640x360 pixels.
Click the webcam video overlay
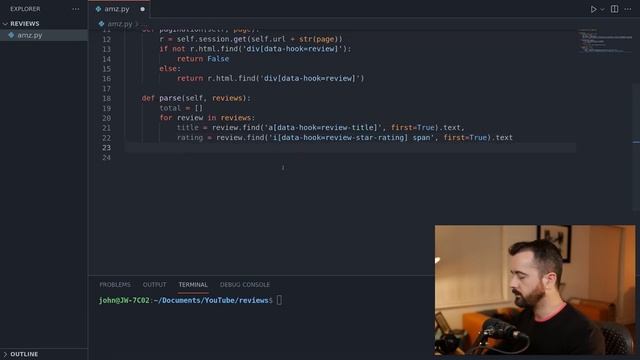(535, 290)
